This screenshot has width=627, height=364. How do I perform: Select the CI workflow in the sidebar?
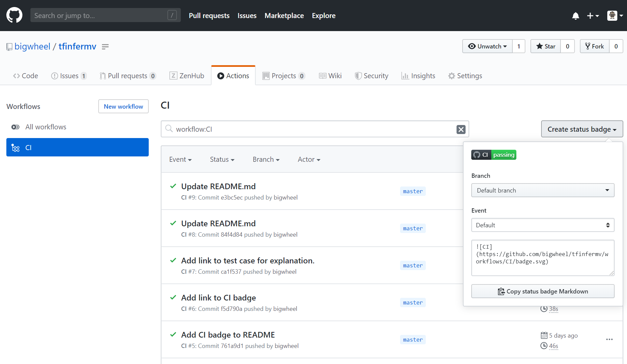tap(78, 147)
